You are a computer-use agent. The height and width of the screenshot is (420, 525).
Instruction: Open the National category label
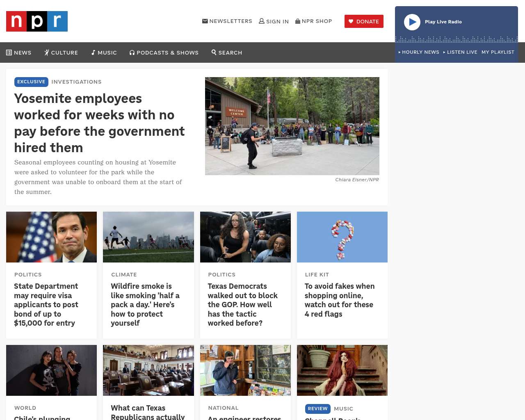click(x=223, y=408)
